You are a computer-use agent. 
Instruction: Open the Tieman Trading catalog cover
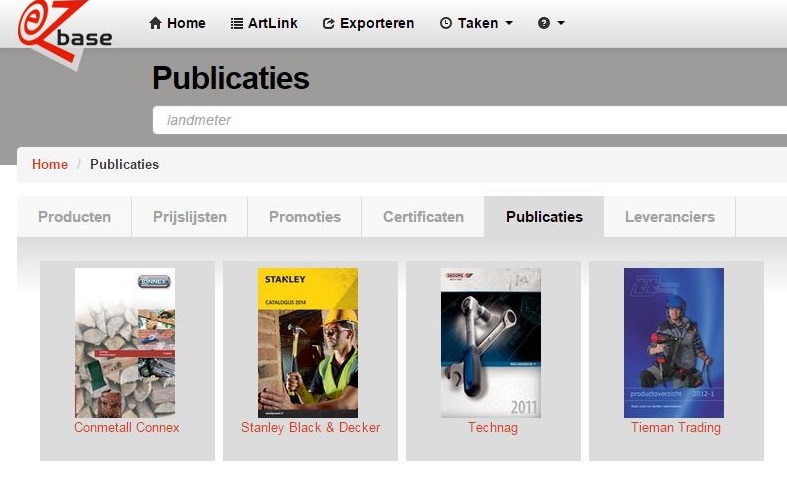pyautogui.click(x=674, y=342)
